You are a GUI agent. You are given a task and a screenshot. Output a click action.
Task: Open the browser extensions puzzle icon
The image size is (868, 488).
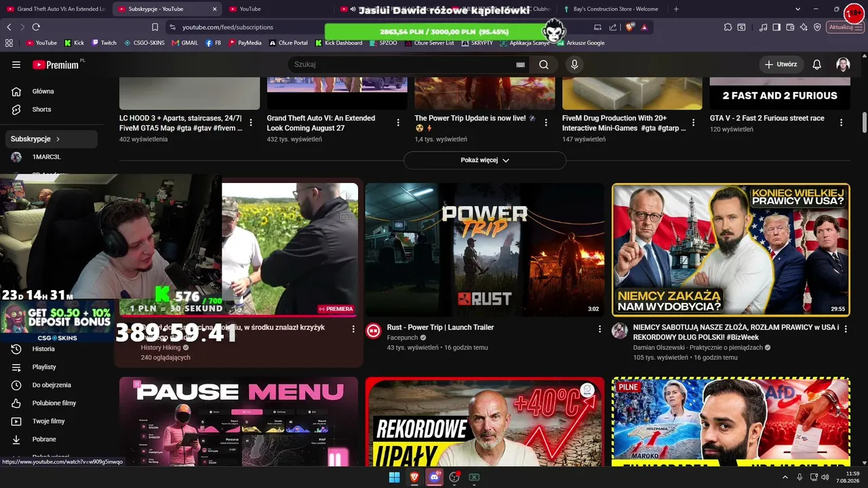pyautogui.click(x=728, y=27)
